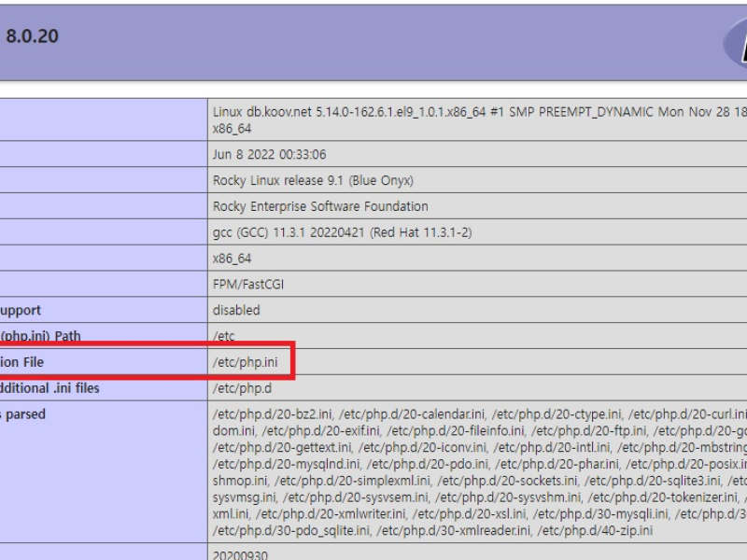The image size is (747, 560).
Task: Click /etc/php.d/20-bz2.ini in the parsed list
Action: [x=272, y=414]
